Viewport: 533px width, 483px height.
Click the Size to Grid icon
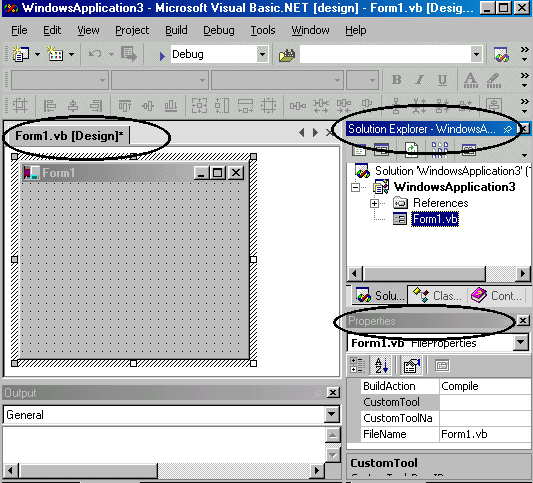269,105
